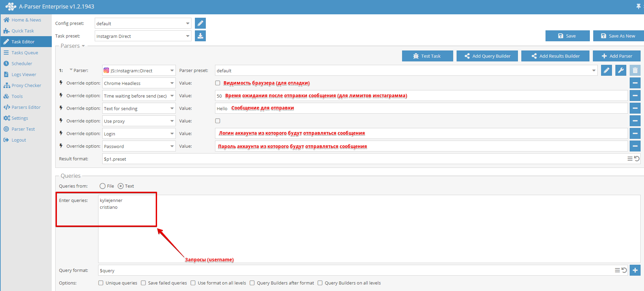Remove the Text for sending override row

[x=635, y=108]
